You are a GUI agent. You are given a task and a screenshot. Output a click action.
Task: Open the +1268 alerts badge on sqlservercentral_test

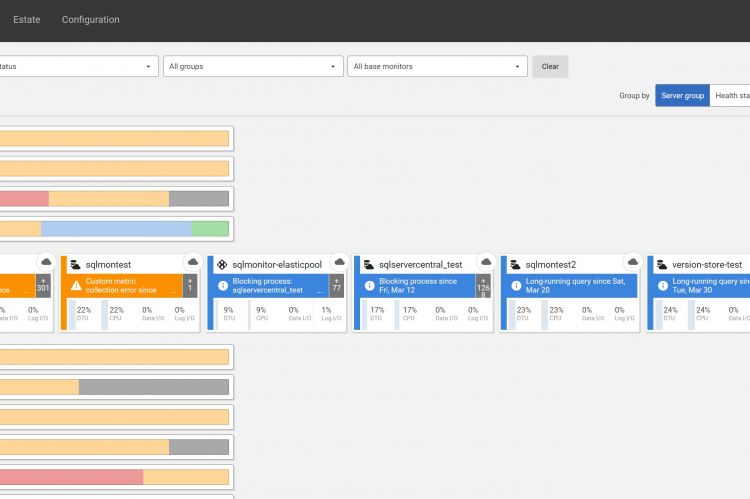483,286
